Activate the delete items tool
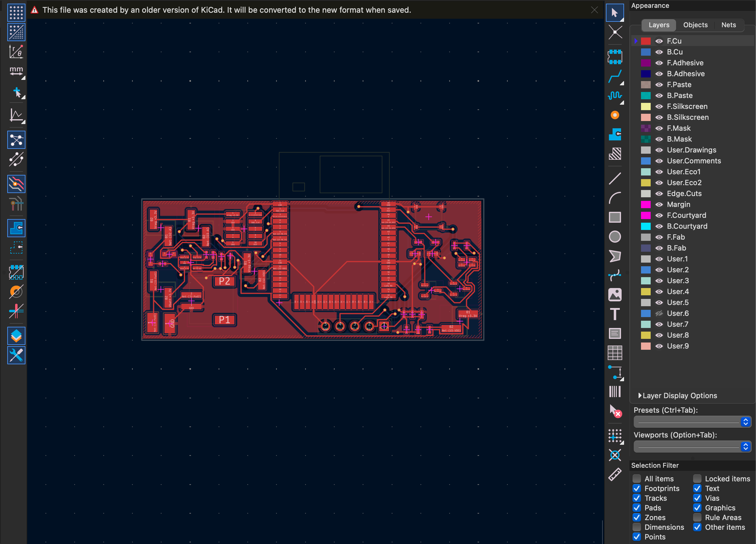Image resolution: width=756 pixels, height=544 pixels. point(615,411)
